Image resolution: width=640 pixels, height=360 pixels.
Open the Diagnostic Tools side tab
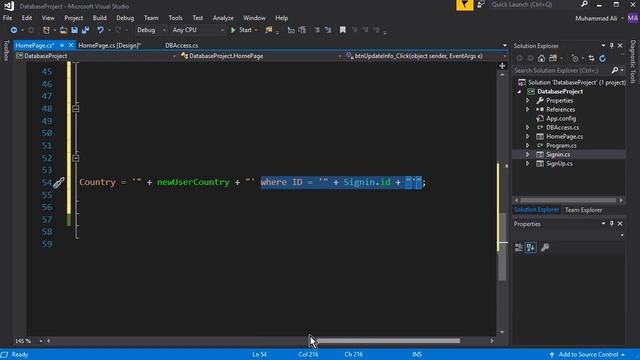(633, 62)
